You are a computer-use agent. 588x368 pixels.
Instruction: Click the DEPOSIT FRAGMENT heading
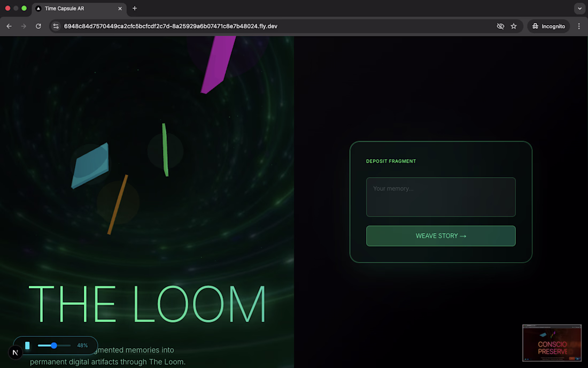(391, 162)
